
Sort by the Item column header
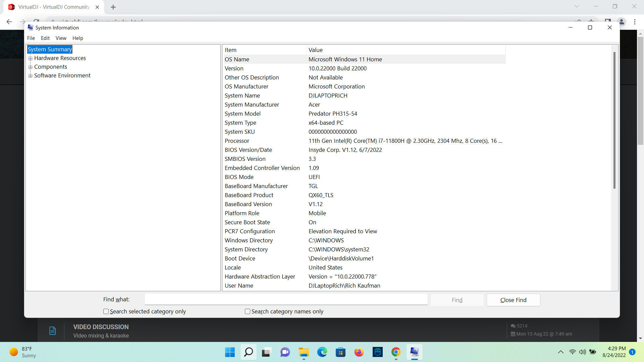click(265, 50)
